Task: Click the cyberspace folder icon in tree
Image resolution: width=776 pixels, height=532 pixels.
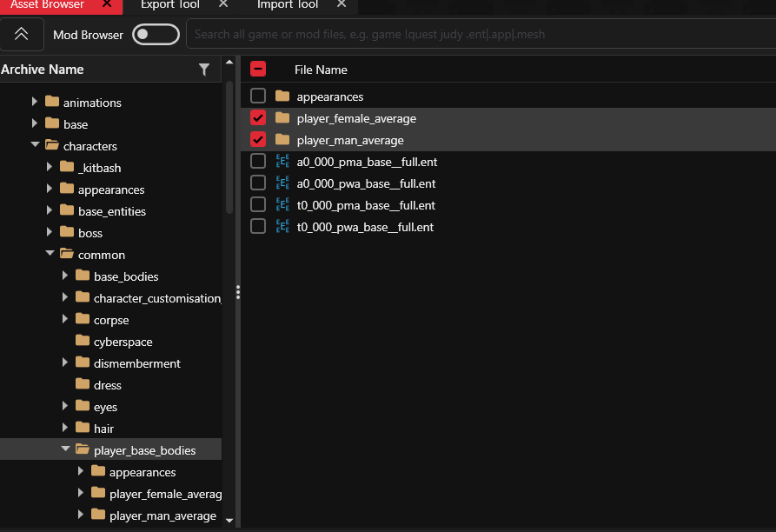Action: tap(83, 342)
